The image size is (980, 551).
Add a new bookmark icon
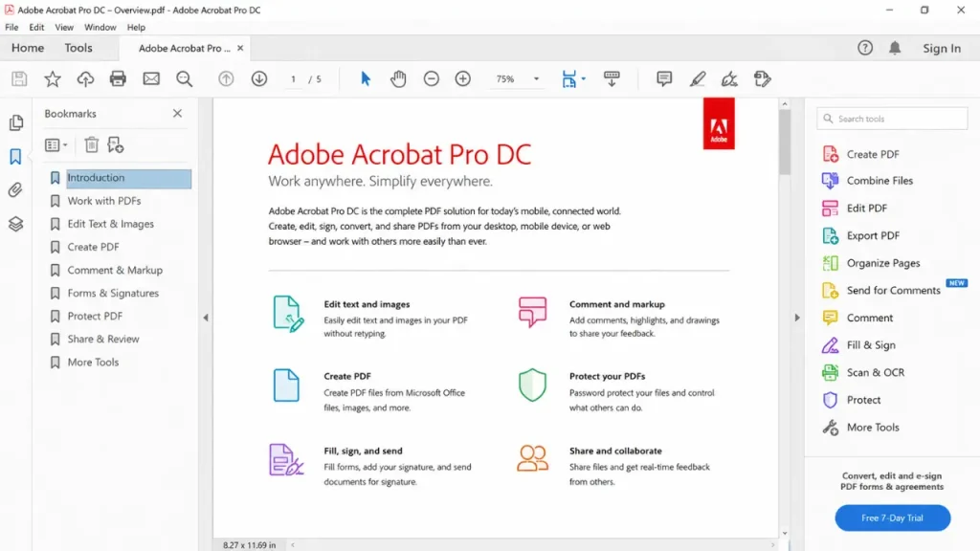tap(116, 145)
